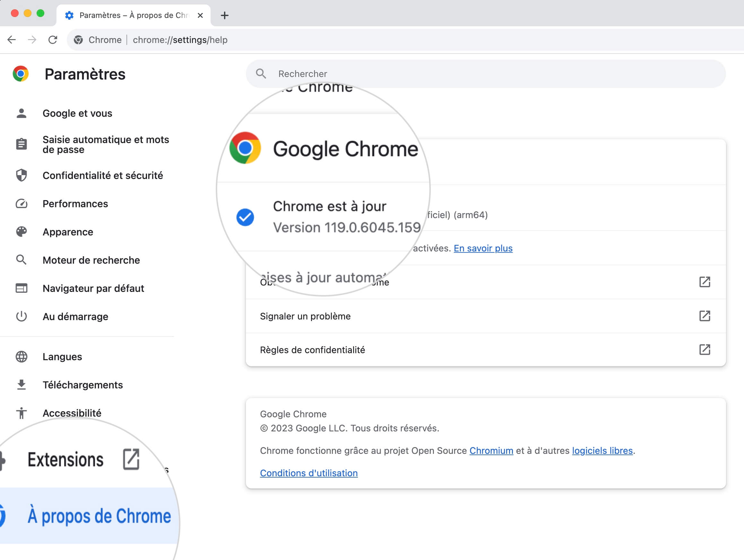Click the globe icon for Langues
Screen dimensions: 744x560
(x=22, y=356)
